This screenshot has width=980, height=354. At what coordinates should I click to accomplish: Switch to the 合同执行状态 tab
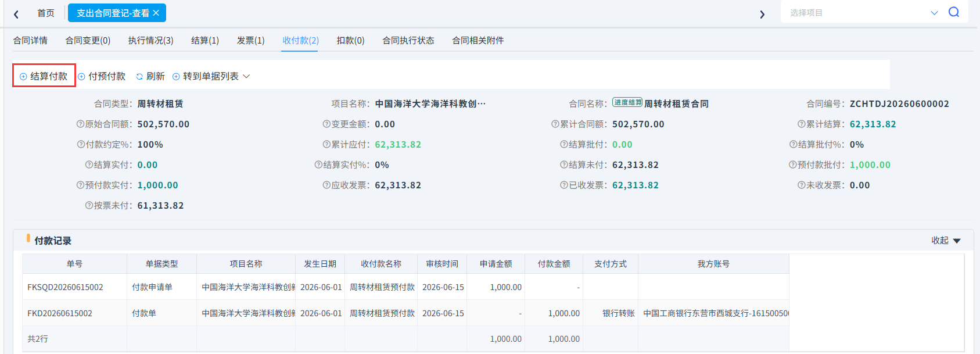coord(408,40)
